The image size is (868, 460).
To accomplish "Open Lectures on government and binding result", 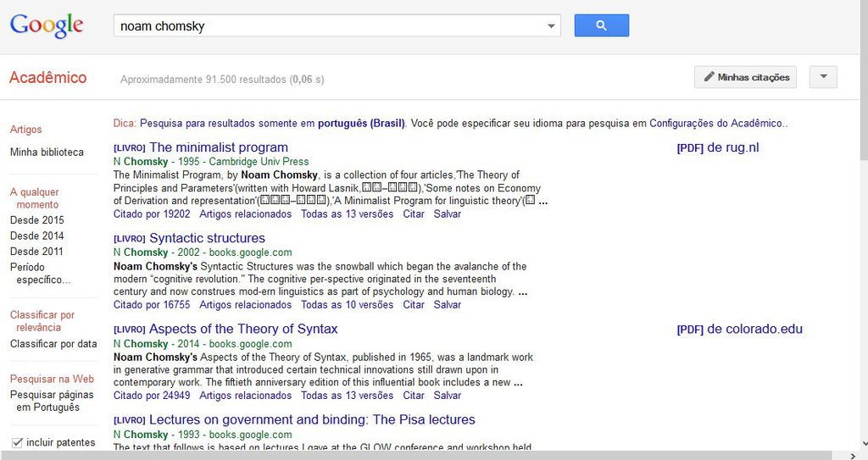I will pyautogui.click(x=312, y=419).
